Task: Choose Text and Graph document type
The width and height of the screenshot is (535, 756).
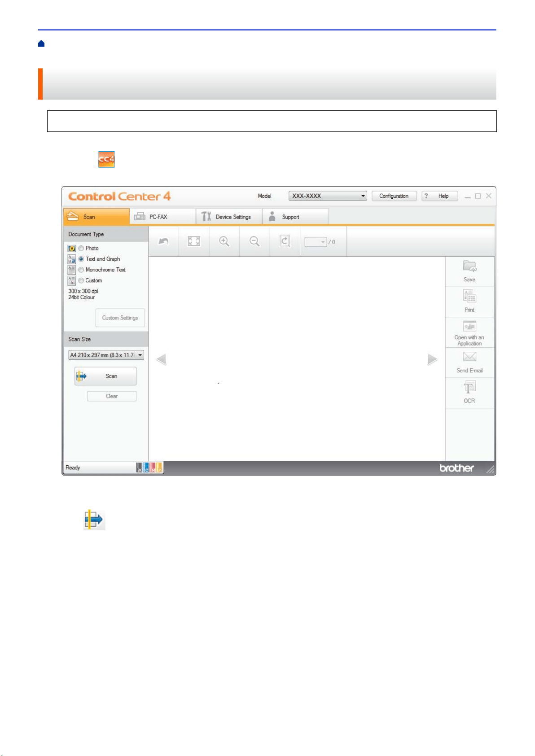Action: pyautogui.click(x=81, y=259)
